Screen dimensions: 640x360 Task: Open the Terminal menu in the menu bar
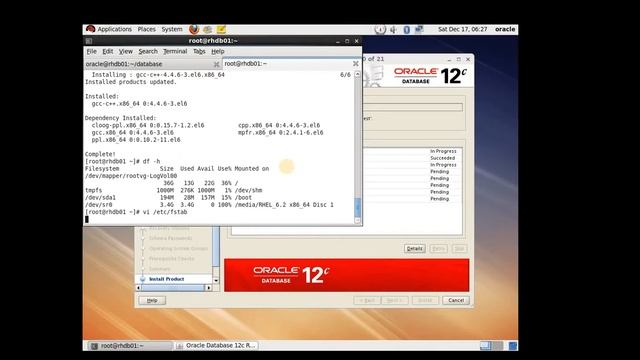(x=175, y=51)
